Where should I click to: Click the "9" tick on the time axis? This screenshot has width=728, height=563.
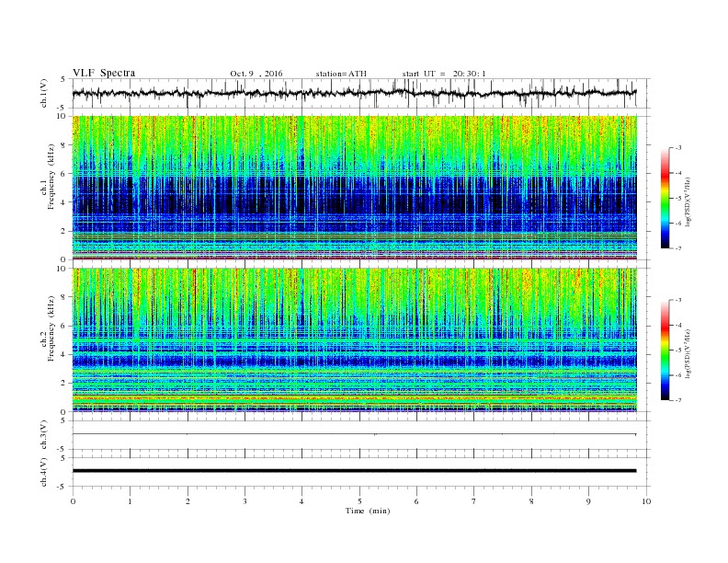point(588,501)
